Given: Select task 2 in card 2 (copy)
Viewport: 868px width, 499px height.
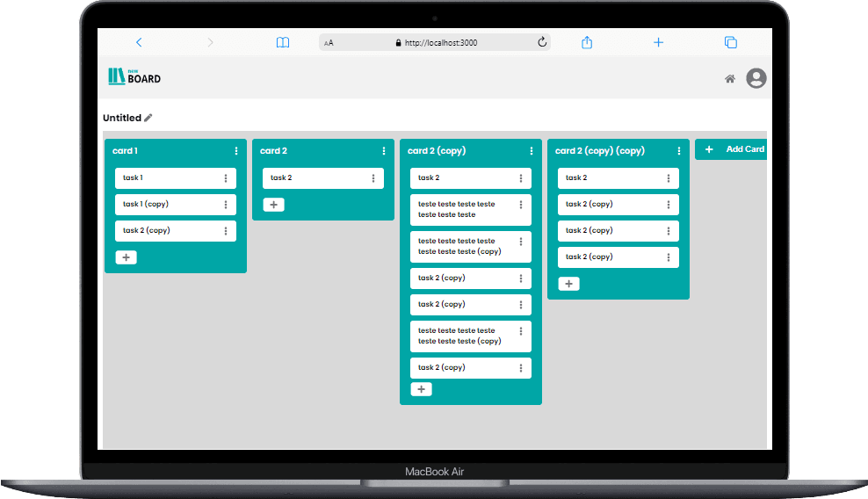Looking at the screenshot, I should [471, 178].
